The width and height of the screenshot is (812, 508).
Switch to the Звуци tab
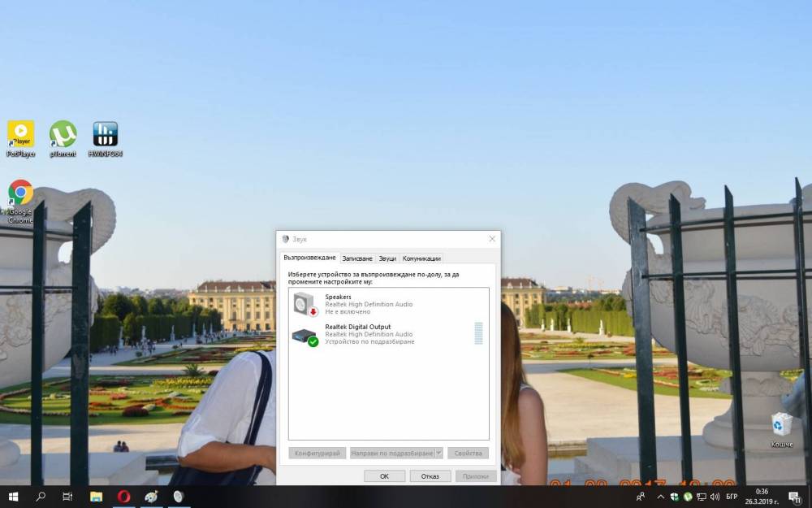pyautogui.click(x=387, y=258)
